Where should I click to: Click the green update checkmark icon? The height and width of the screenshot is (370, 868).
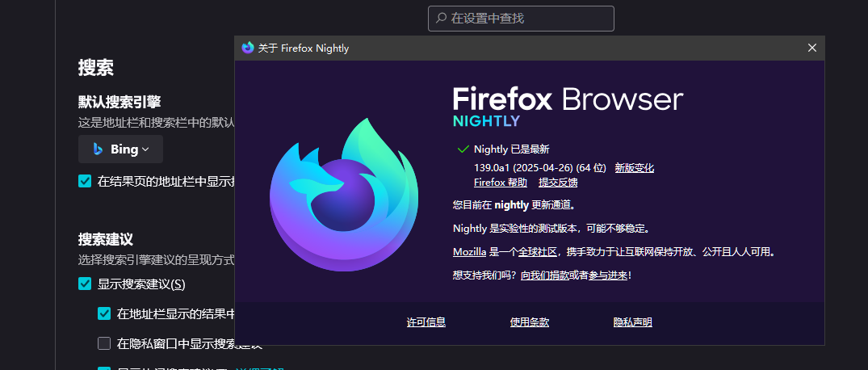[463, 149]
